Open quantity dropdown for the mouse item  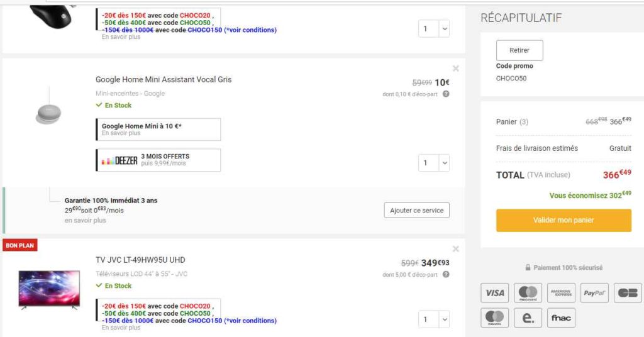coord(434,29)
